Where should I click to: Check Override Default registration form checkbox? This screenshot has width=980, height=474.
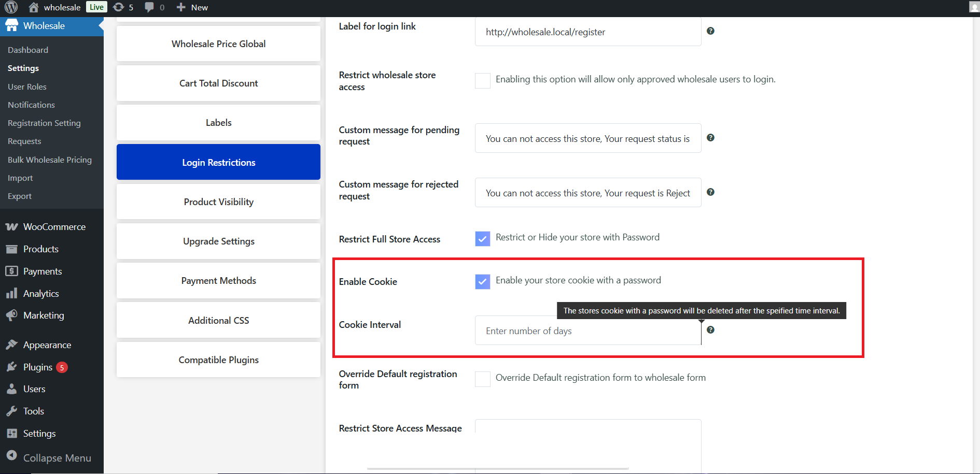[483, 379]
